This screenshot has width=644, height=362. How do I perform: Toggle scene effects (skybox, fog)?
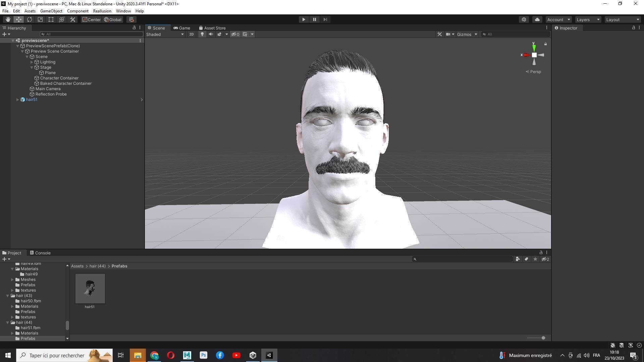click(219, 34)
